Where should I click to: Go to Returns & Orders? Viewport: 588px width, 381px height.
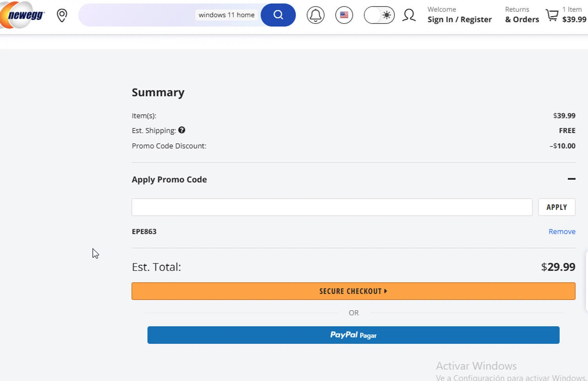(522, 15)
